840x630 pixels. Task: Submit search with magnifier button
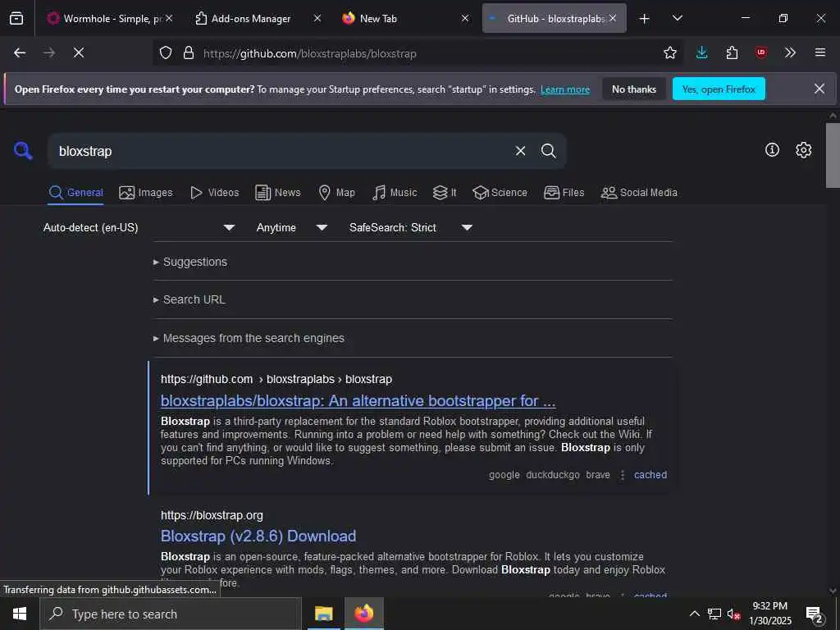548,151
